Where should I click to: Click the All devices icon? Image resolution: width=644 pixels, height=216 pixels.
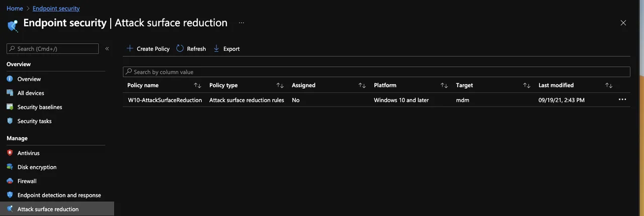click(10, 93)
